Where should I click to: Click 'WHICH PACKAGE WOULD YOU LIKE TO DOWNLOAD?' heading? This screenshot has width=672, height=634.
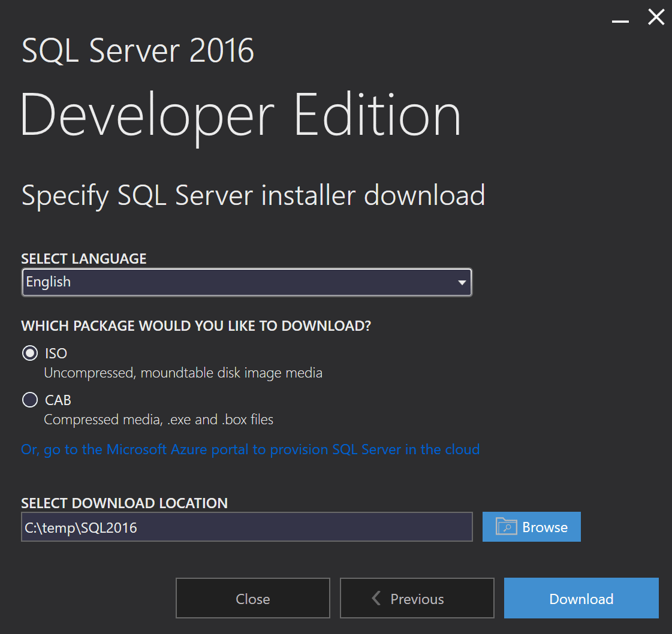point(196,326)
